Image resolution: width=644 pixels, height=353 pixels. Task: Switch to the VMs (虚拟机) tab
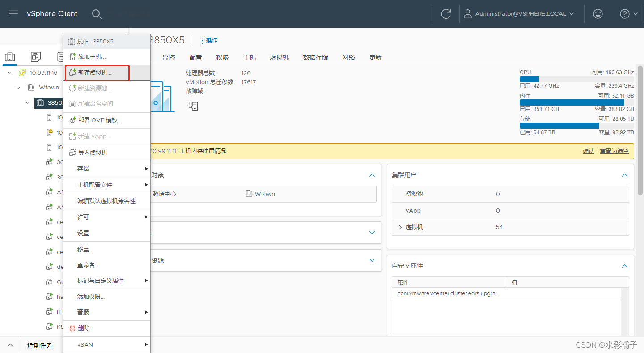point(279,57)
